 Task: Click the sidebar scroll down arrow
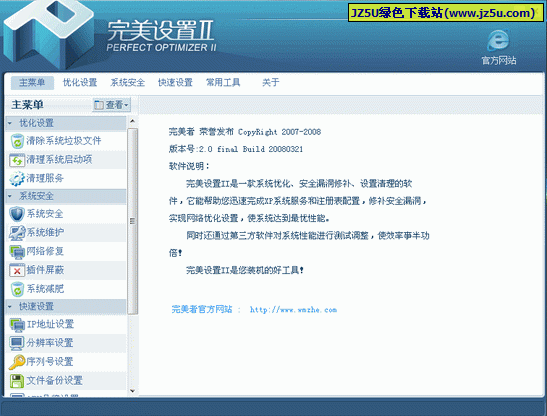click(132, 391)
